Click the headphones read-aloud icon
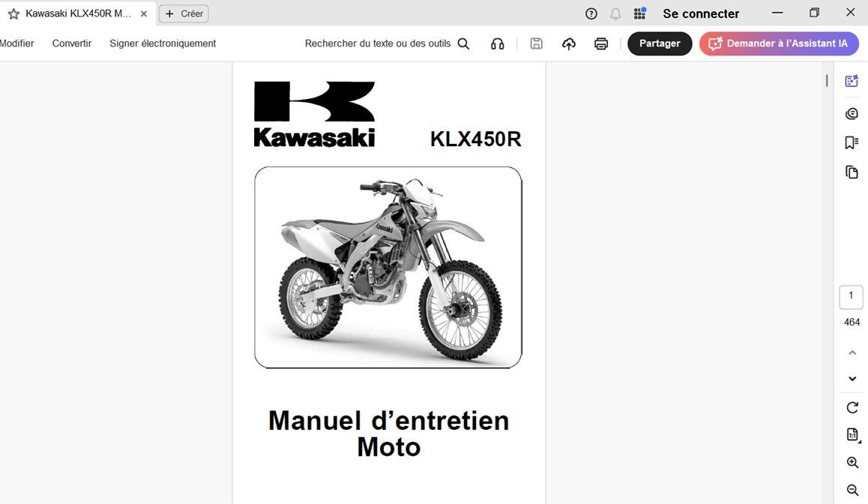The image size is (868, 504). tap(498, 43)
